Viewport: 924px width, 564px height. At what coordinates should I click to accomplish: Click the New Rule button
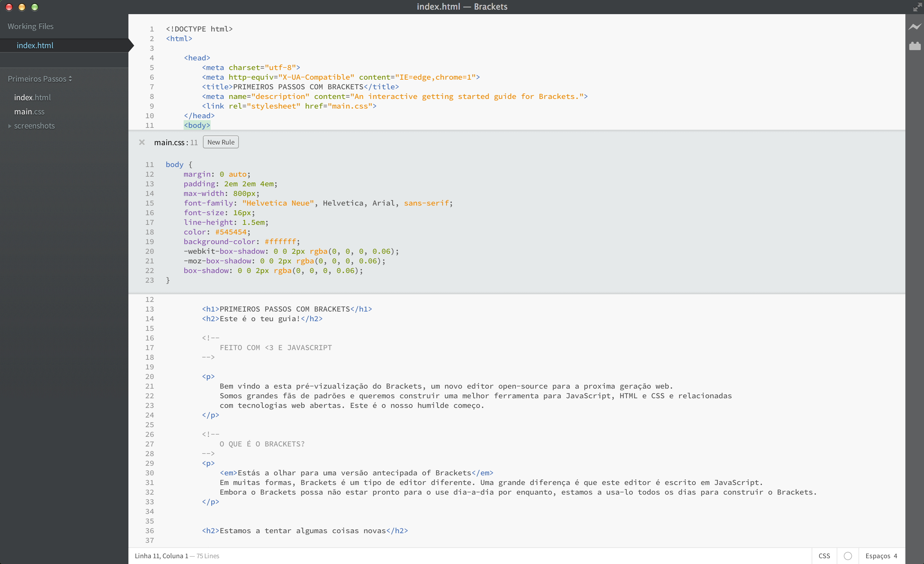pos(221,142)
